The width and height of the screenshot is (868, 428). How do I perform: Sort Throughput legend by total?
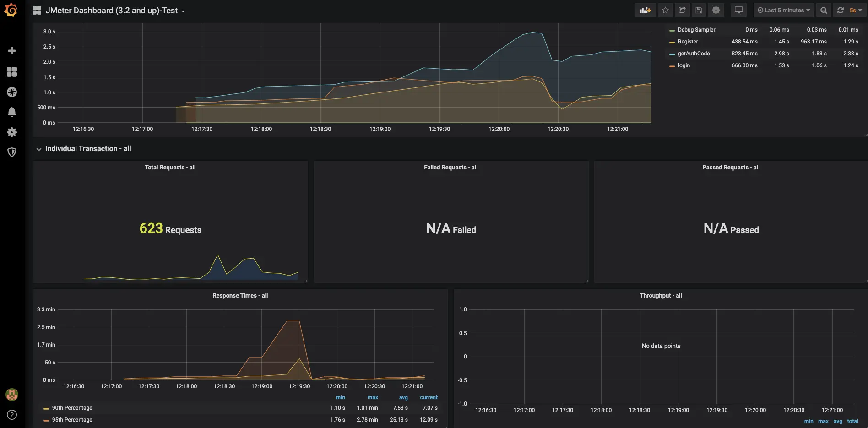[x=852, y=421]
